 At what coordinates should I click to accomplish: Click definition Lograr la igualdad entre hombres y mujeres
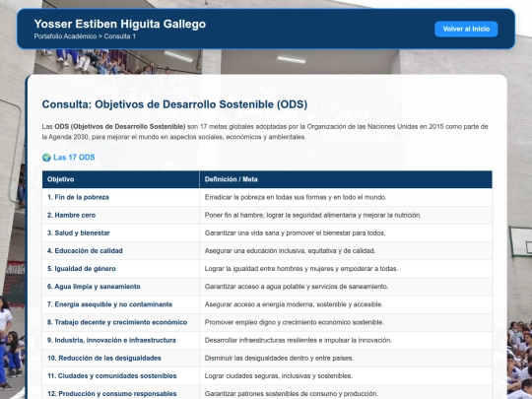pos(346,269)
